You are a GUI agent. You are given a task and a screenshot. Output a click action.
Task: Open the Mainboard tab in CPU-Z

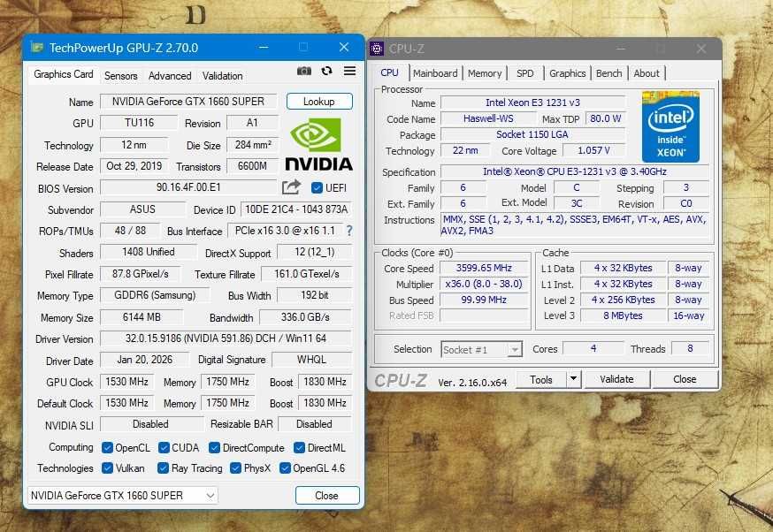click(x=435, y=73)
